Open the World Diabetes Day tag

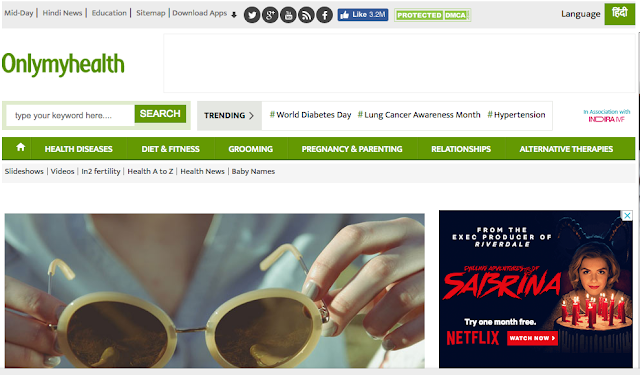point(310,115)
